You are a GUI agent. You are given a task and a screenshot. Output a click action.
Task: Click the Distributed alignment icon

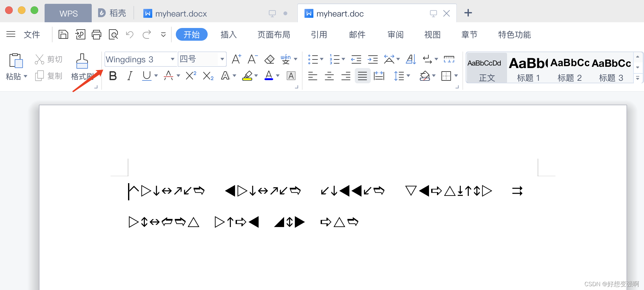[x=379, y=76]
